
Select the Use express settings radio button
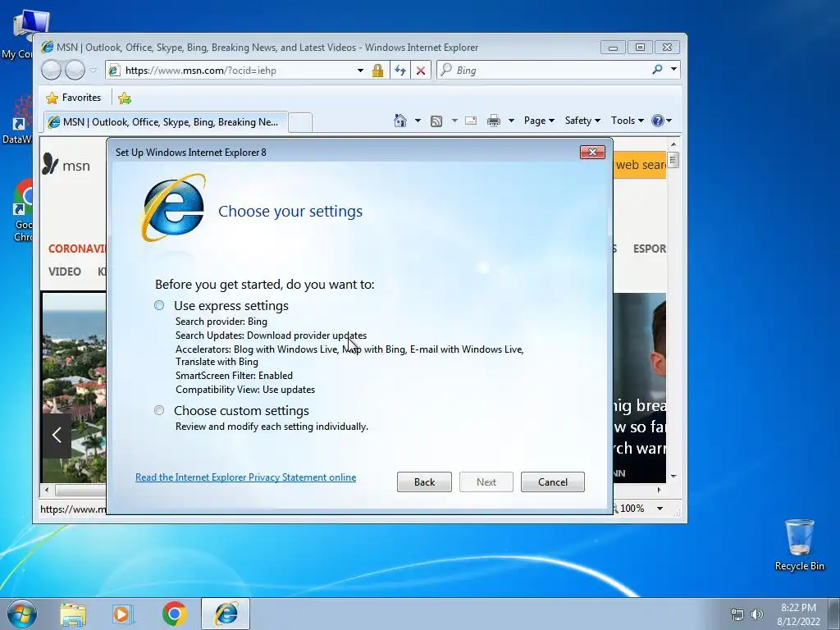click(159, 305)
